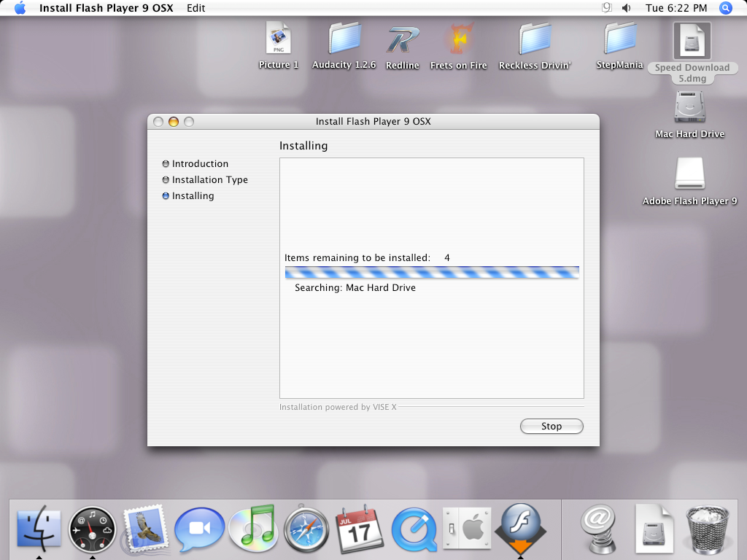
Task: Open iTunes from the Dock
Action: pos(253,529)
